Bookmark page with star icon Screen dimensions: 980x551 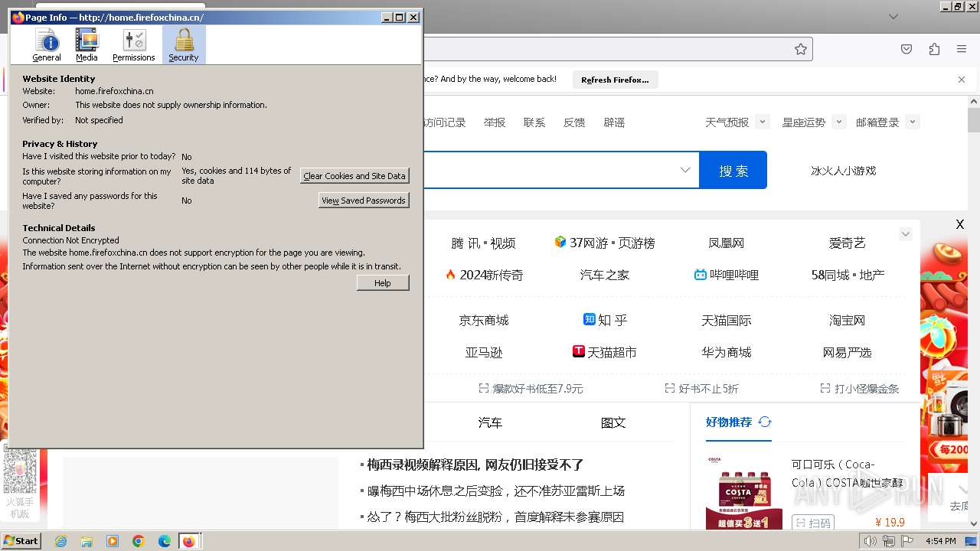(x=801, y=49)
